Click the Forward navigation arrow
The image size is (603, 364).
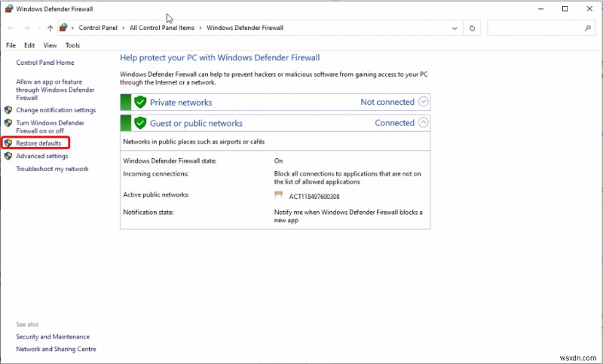(x=26, y=28)
